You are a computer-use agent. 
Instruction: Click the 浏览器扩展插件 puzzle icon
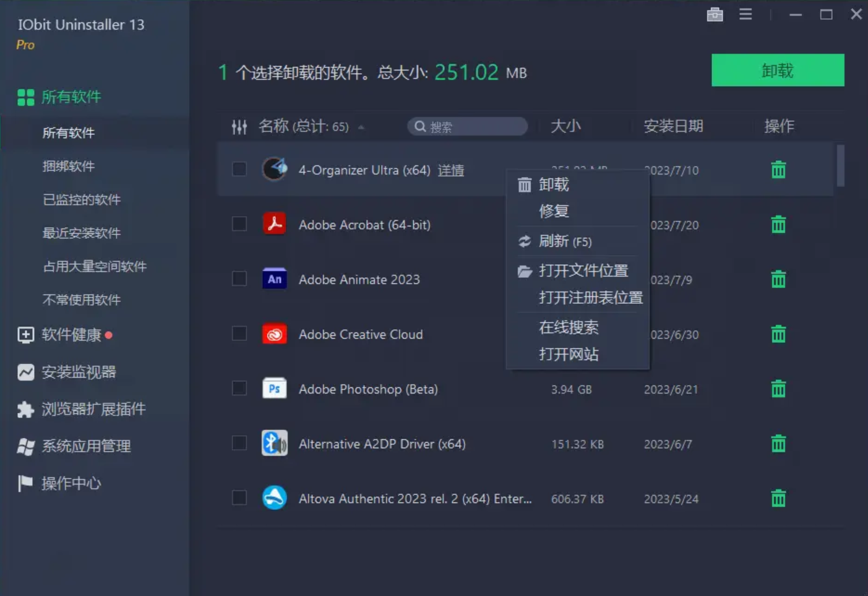coord(25,409)
